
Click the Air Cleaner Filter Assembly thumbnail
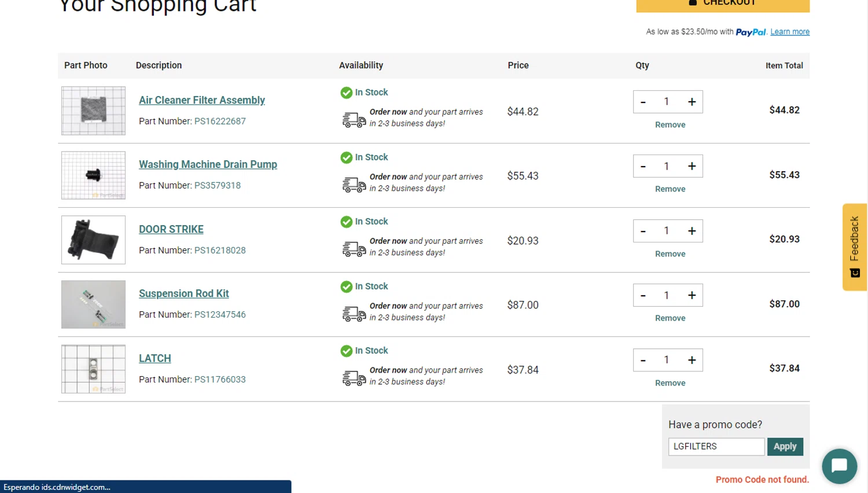coord(93,111)
